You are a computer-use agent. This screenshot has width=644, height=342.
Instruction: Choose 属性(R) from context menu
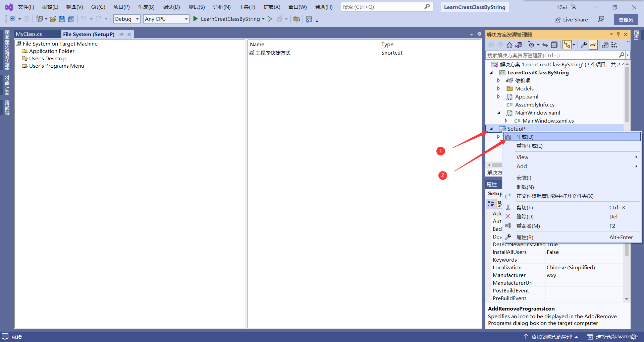(x=572, y=237)
